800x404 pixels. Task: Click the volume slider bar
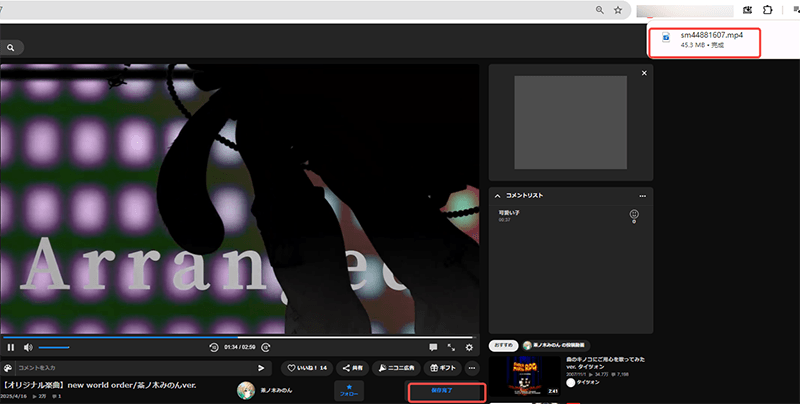click(x=54, y=347)
